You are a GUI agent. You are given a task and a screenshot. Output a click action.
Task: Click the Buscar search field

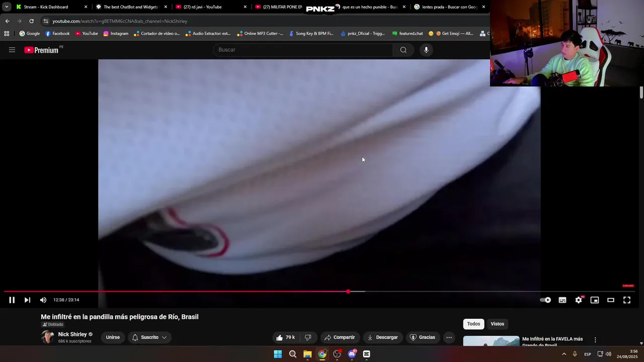click(x=303, y=50)
